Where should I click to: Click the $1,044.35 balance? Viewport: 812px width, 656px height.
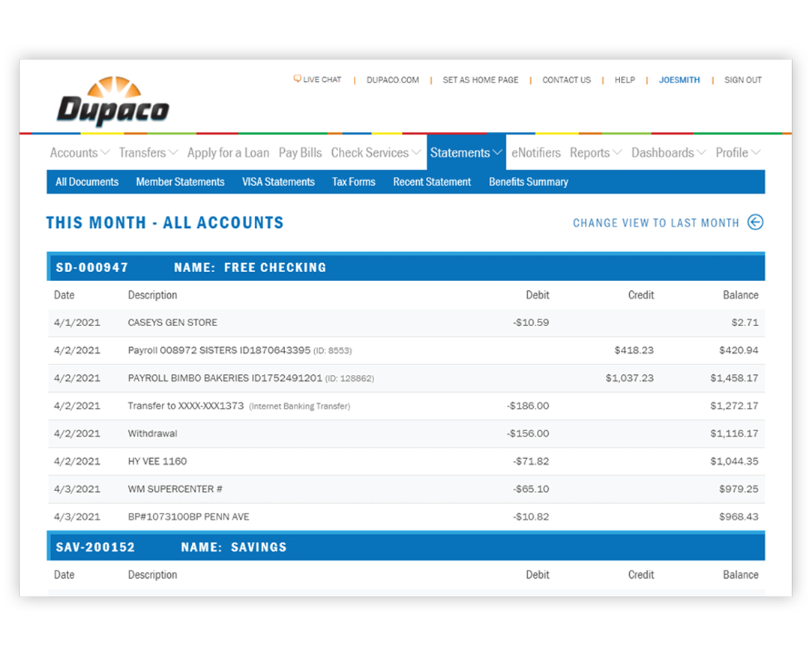(x=734, y=461)
